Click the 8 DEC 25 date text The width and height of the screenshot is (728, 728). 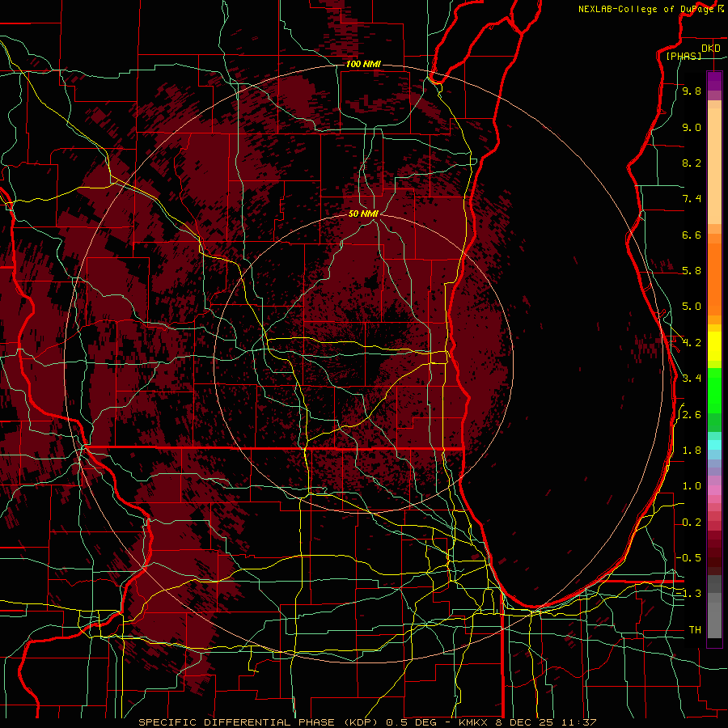coord(525,722)
